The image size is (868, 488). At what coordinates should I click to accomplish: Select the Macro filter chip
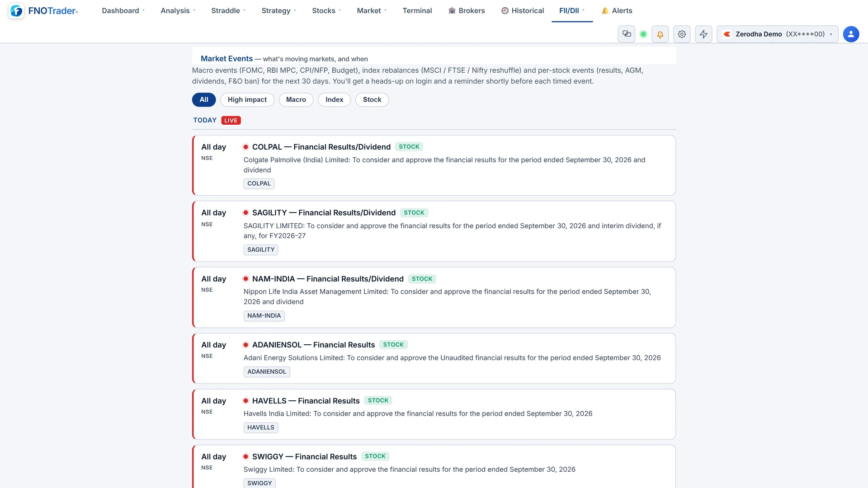click(x=296, y=99)
